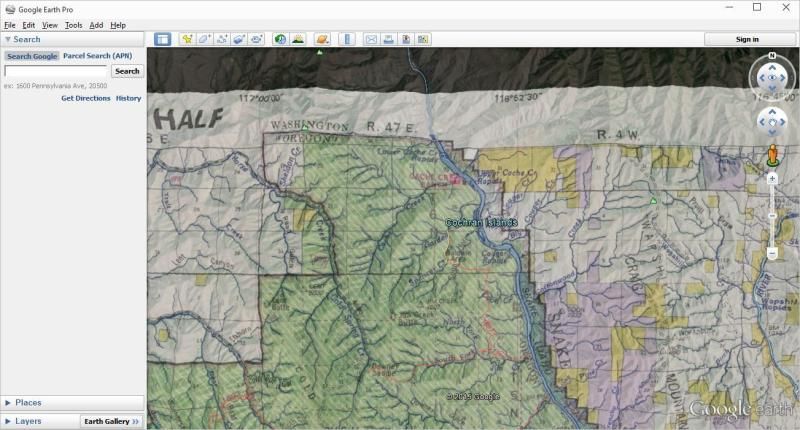This screenshot has width=800, height=430.
Task: Click the Cochran Islands map label
Action: (481, 222)
